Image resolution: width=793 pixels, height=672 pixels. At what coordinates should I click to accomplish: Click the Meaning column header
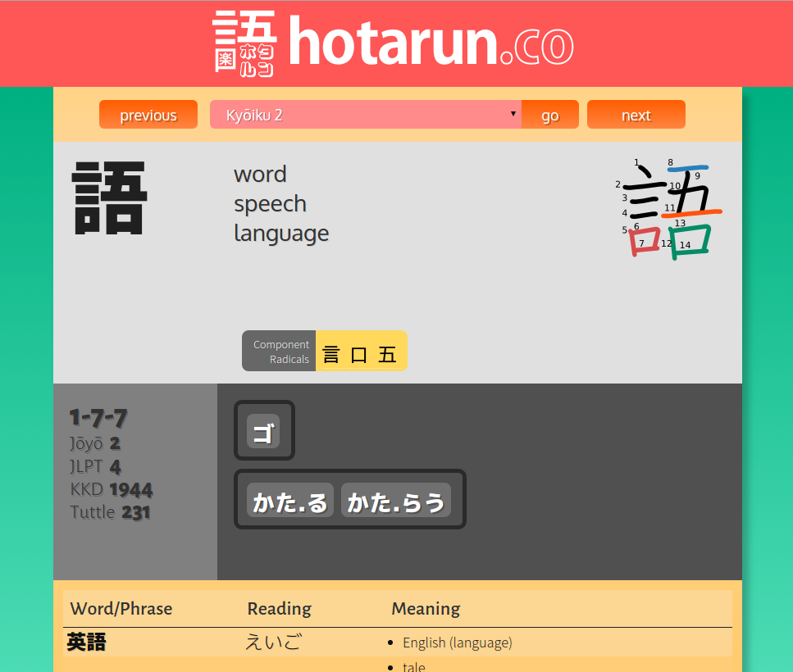pos(426,609)
